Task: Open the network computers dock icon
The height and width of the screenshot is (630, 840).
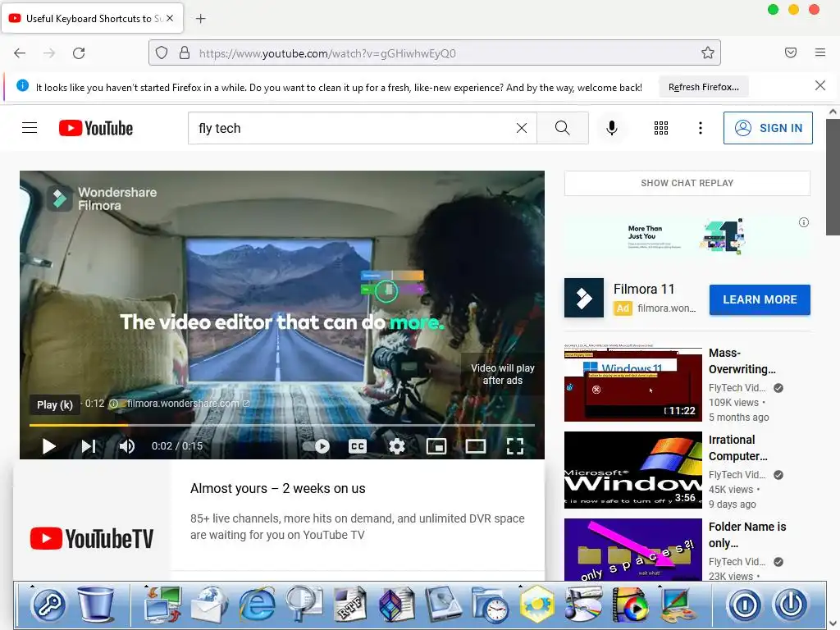Action: (x=163, y=604)
